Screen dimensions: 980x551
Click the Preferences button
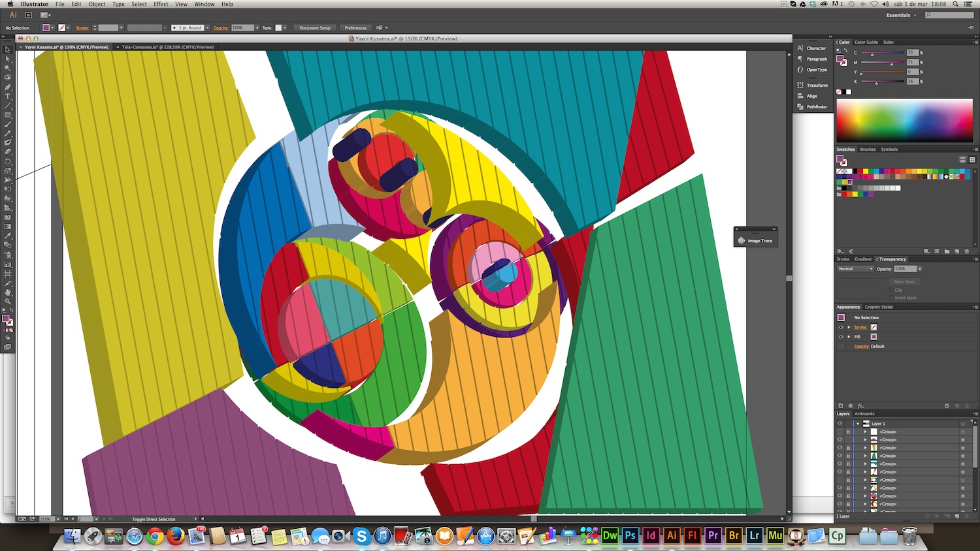tap(355, 28)
